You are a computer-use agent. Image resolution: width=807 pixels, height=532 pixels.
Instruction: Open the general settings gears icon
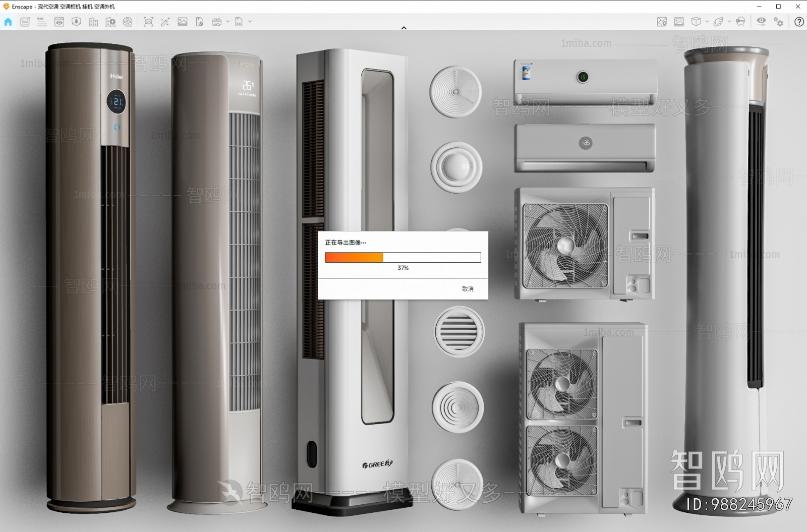click(x=778, y=22)
